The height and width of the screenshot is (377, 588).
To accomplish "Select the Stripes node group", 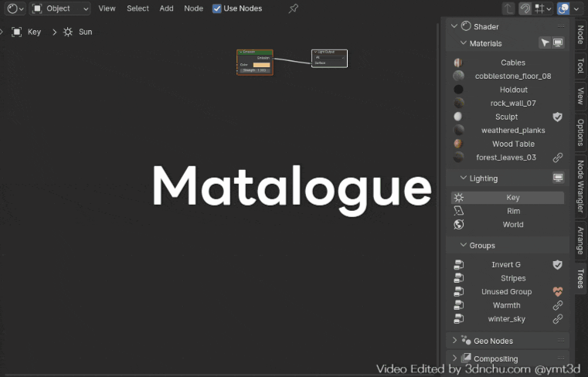I will pyautogui.click(x=508, y=278).
